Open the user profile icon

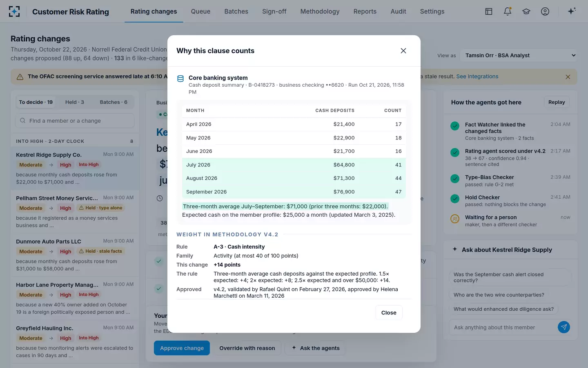(545, 11)
